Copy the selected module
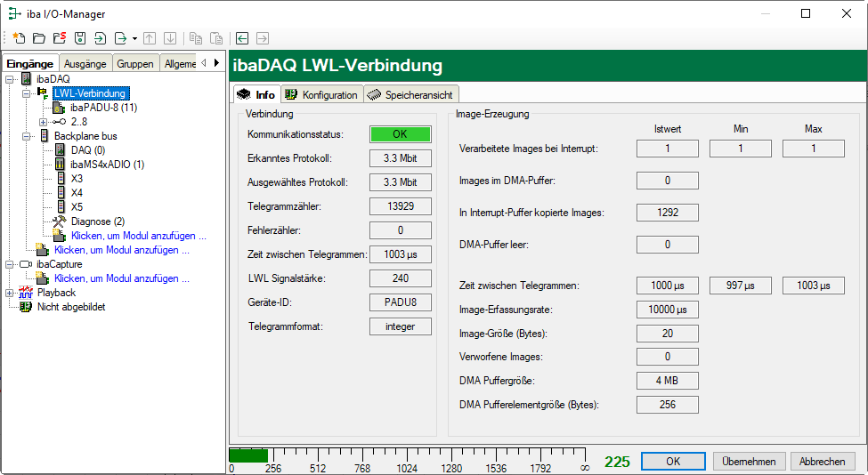Screen dimensions: 868x475 [x=196, y=38]
